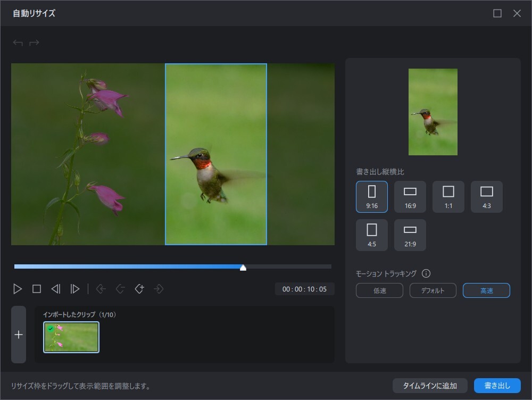Image resolution: width=532 pixels, height=400 pixels.
Task: Set motion tracking to デフォルト
Action: (433, 290)
